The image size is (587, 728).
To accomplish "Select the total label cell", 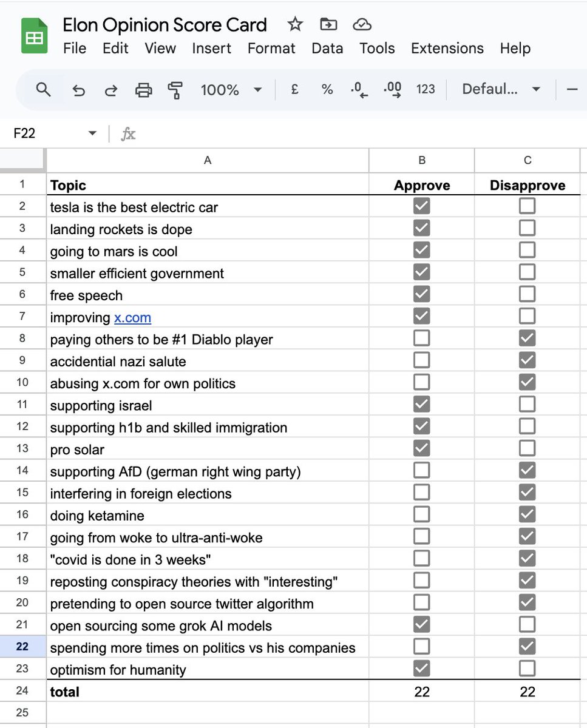I will pos(208,691).
